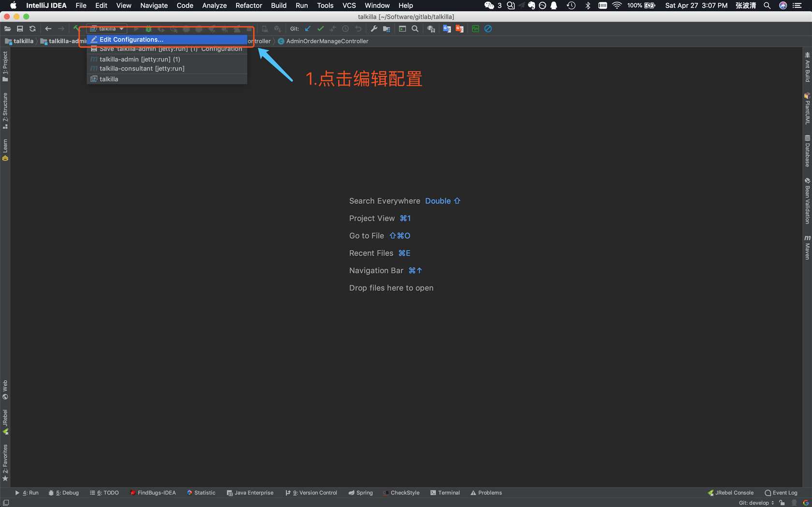Click the green Debug bug icon
812x507 pixels.
point(148,29)
